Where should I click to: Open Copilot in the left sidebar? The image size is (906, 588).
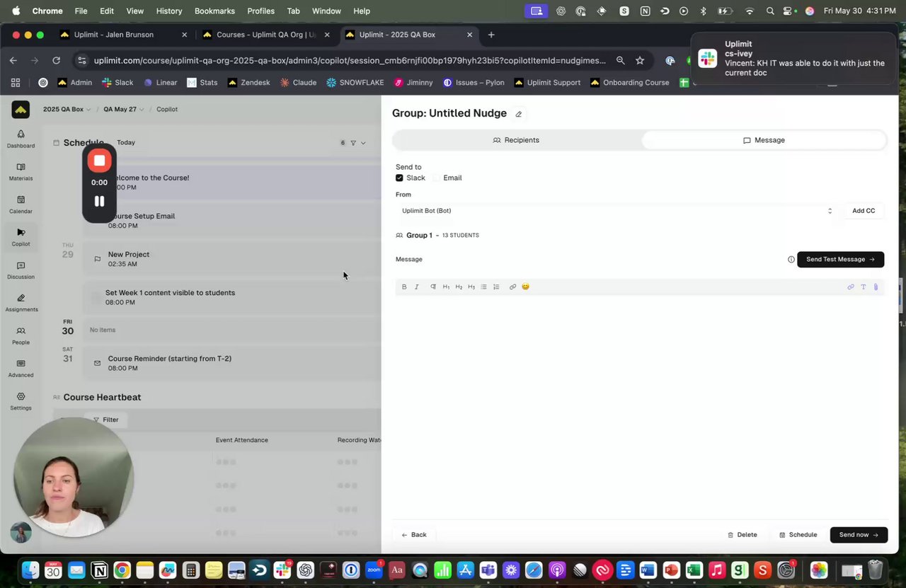(21, 237)
